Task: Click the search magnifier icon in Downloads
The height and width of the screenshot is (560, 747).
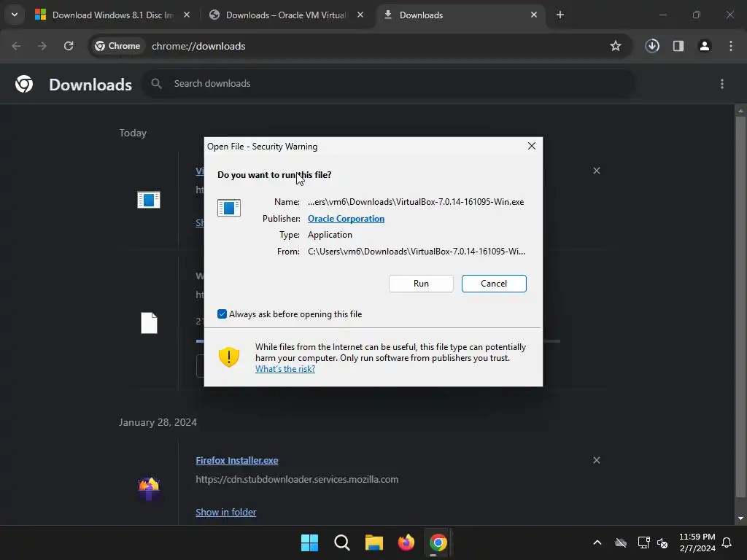Action: pyautogui.click(x=156, y=83)
